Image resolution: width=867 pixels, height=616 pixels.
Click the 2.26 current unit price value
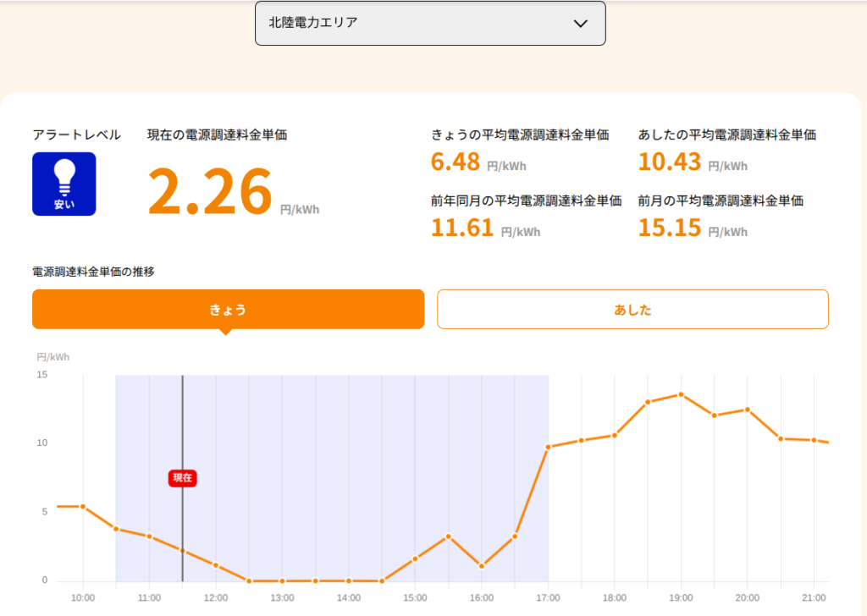pos(210,192)
